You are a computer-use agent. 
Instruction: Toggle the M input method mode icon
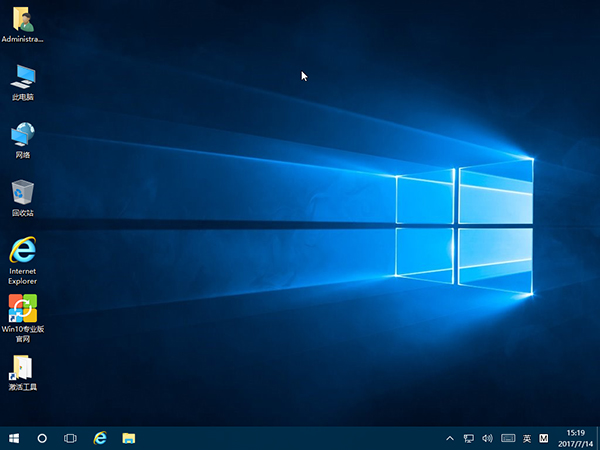544,438
